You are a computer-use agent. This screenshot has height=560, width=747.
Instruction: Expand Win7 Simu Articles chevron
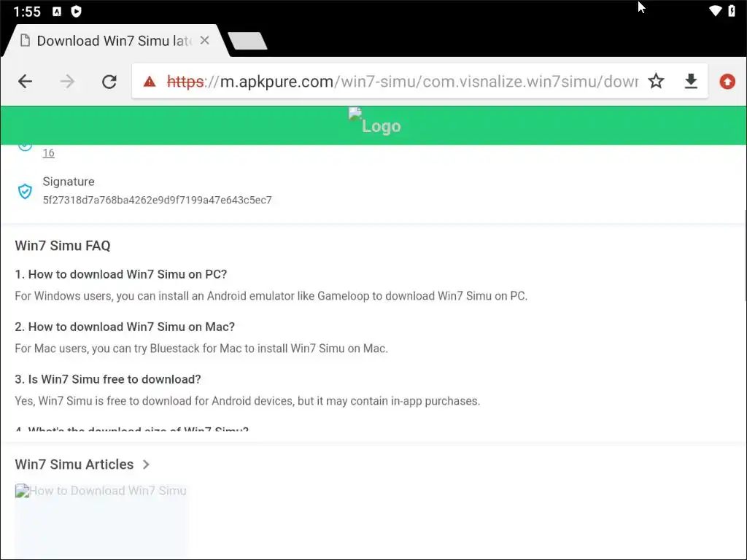[x=146, y=464]
